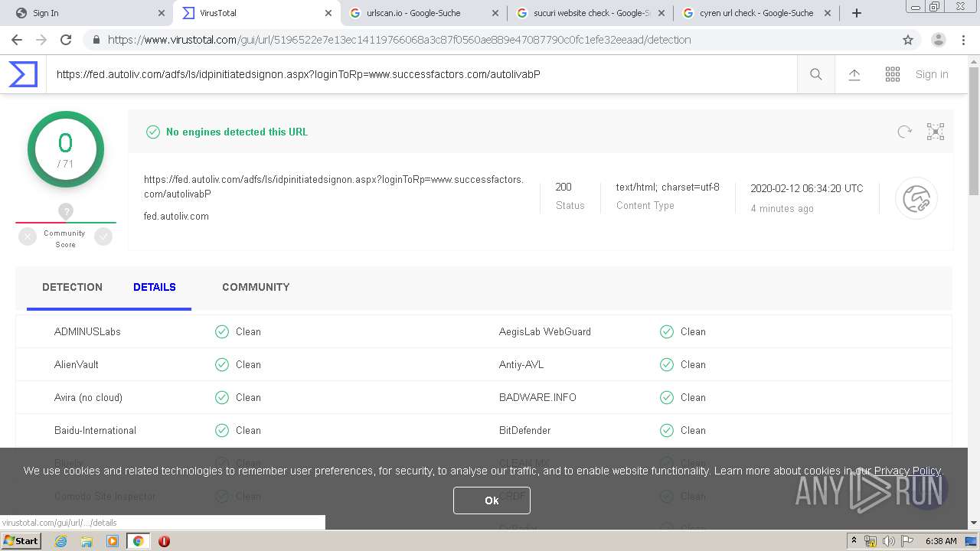
Task: Click the Antiy-AVL Clean check icon
Action: 667,364
